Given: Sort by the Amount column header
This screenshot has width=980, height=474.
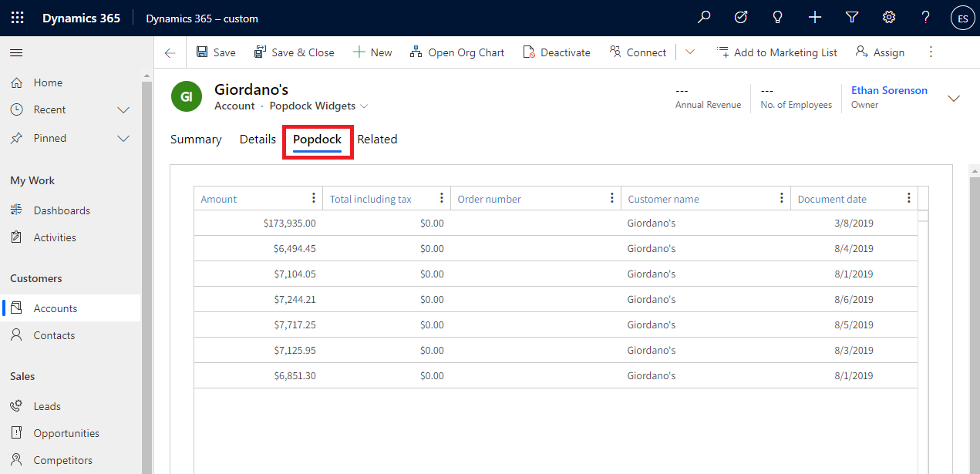Looking at the screenshot, I should coord(219,199).
